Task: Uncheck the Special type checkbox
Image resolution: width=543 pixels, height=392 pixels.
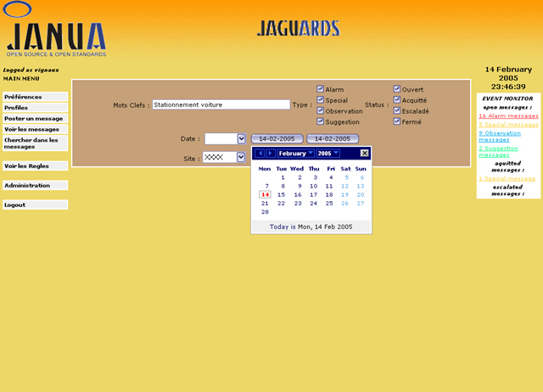Action: pos(320,100)
